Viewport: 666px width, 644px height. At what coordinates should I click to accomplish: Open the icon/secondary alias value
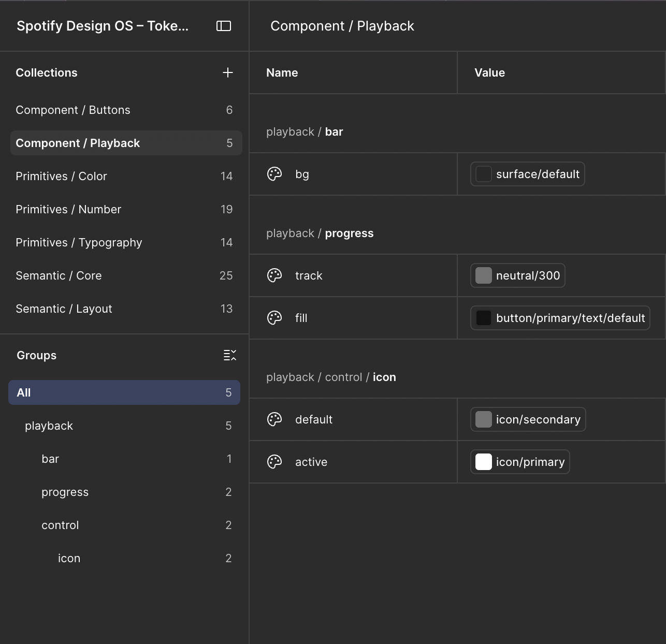[528, 419]
